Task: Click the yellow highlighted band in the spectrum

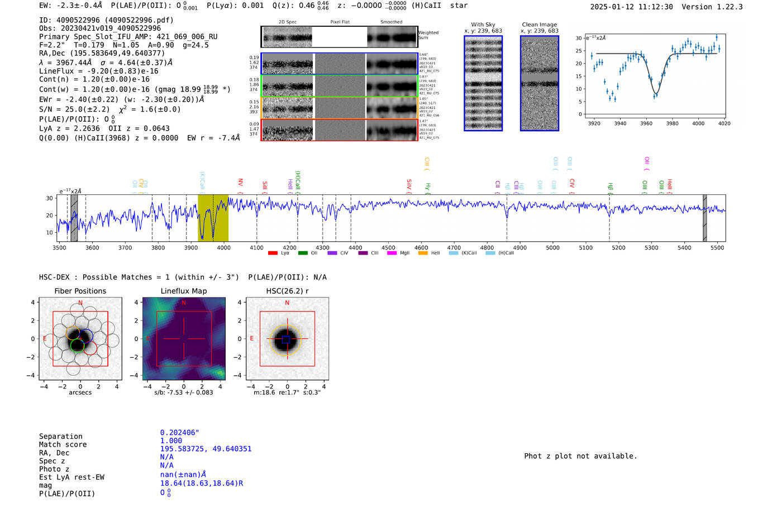Action: coord(213,218)
